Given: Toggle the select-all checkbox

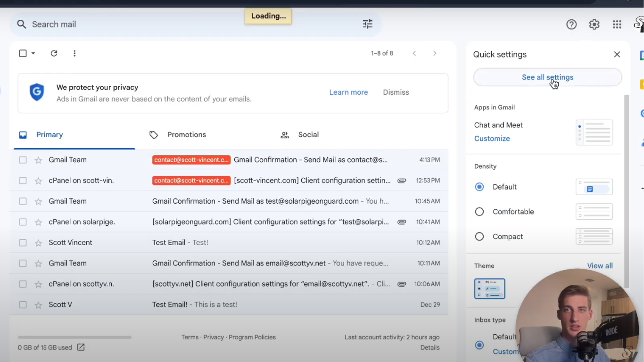Looking at the screenshot, I should [23, 53].
